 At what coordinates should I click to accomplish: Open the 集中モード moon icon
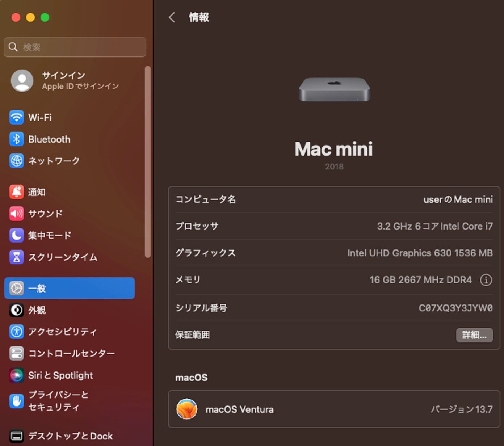point(16,235)
